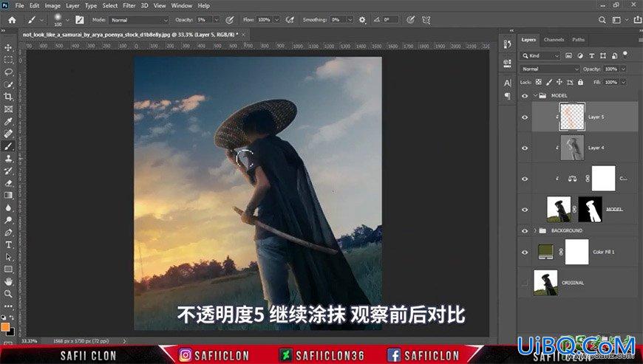
Task: Switch to the Paths tab
Action: (578, 40)
